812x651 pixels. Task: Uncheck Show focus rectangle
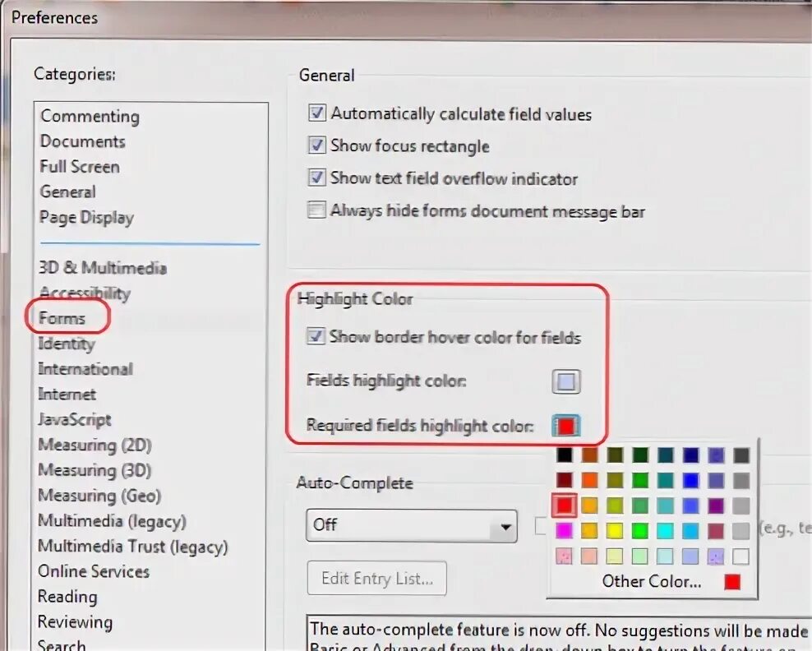coord(316,145)
